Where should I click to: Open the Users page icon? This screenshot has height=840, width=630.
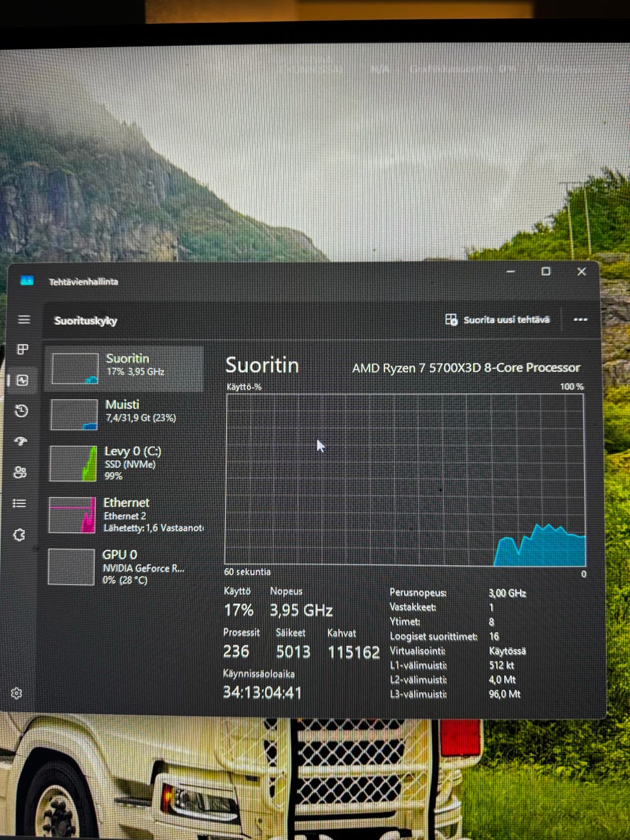click(x=20, y=472)
